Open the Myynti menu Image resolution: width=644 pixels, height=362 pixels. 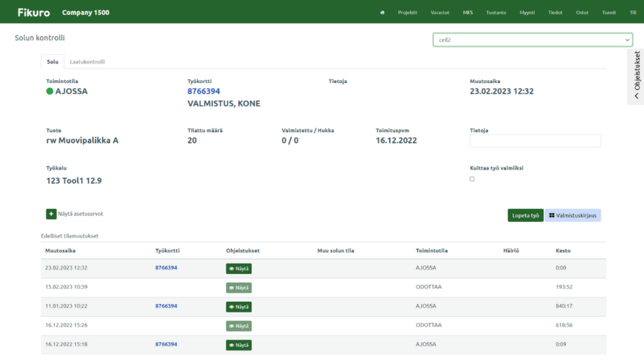pos(527,13)
